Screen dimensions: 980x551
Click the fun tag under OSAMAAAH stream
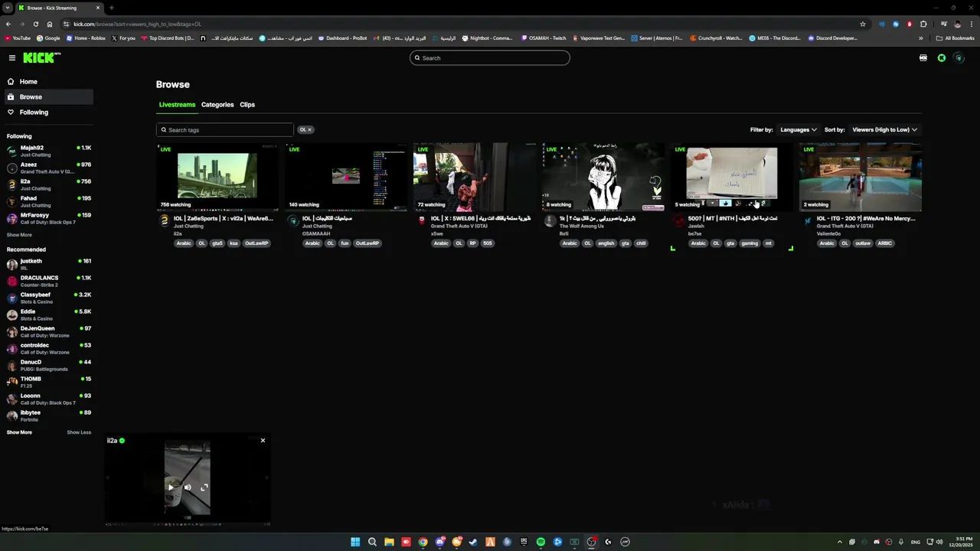[x=345, y=243]
